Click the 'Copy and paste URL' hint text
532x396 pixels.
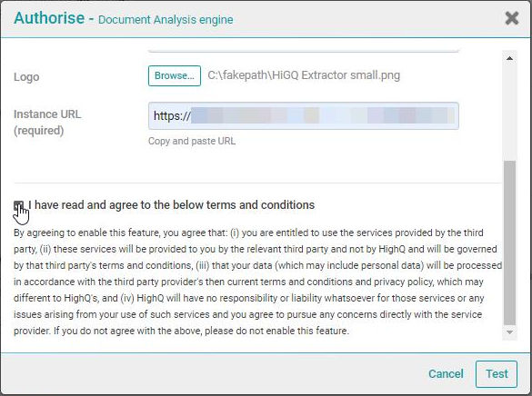click(x=192, y=141)
